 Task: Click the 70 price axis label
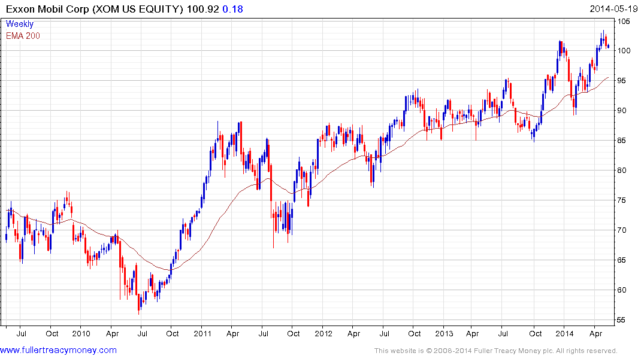tap(622, 230)
